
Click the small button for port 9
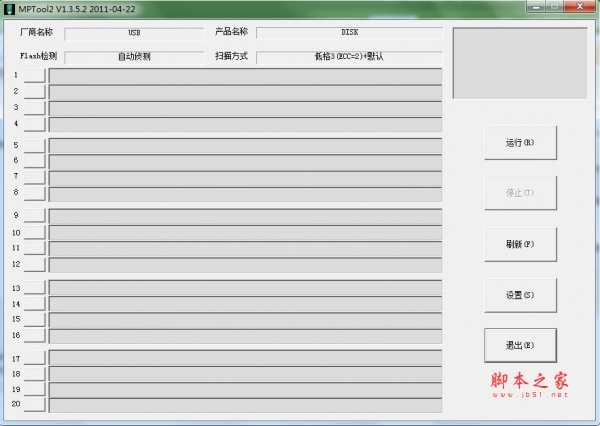[35, 215]
